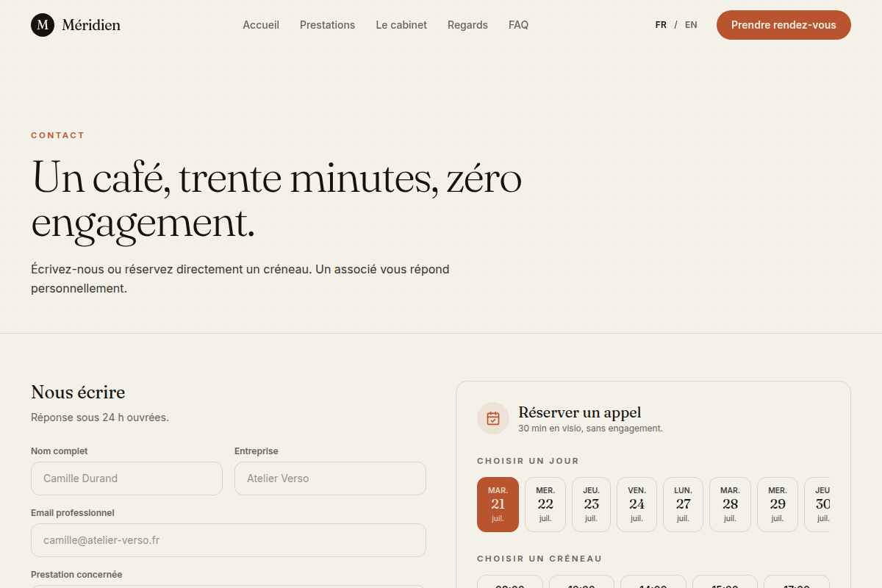Click Prendre rendez-vous button
The height and width of the screenshot is (588, 882).
tap(784, 25)
